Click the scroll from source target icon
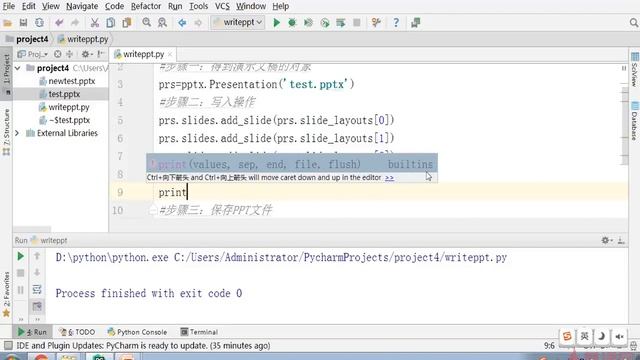This screenshot has height=360, width=640. [58, 54]
